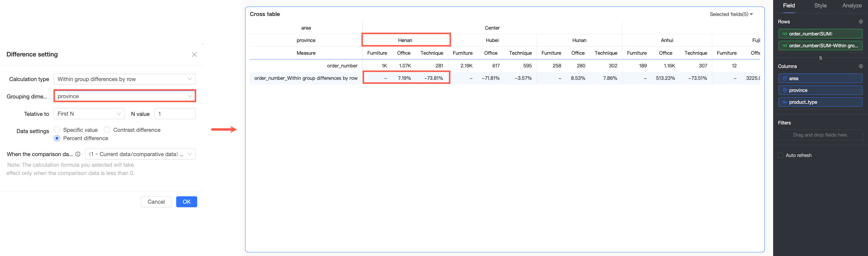
Task: Select the Percent difference radio option
Action: click(57, 138)
